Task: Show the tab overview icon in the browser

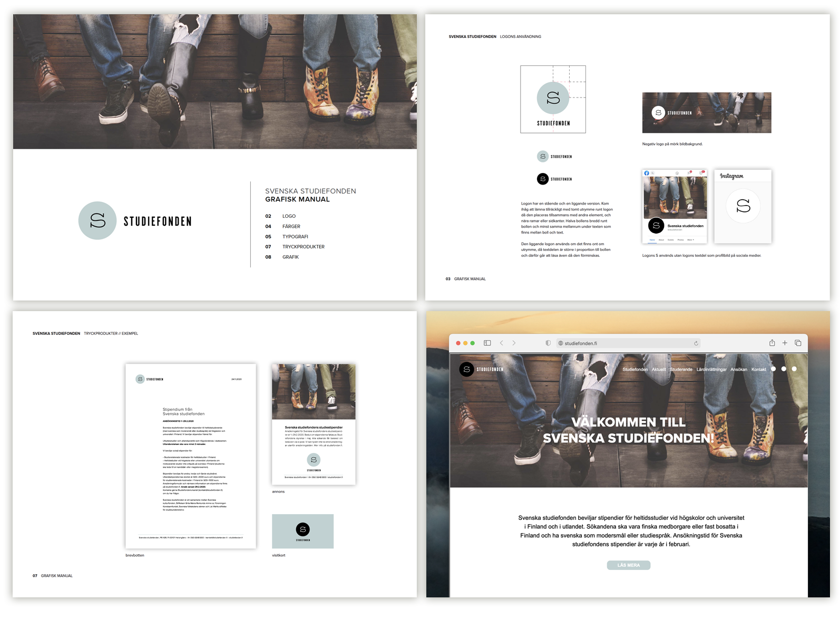Action: [798, 343]
